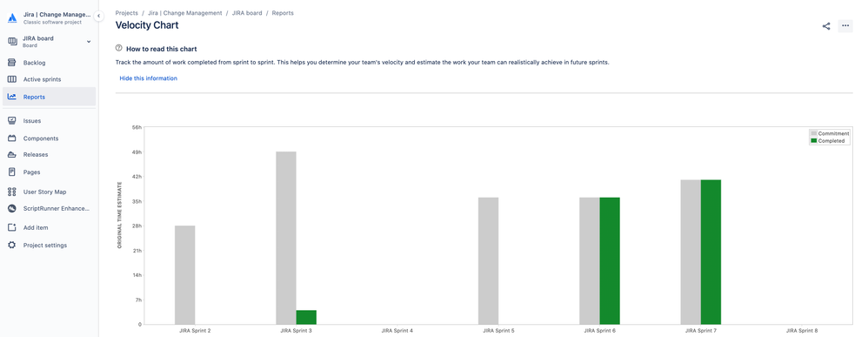Viewport: 868px width, 337px height.
Task: Open Active sprints in the sidebar
Action: 42,79
